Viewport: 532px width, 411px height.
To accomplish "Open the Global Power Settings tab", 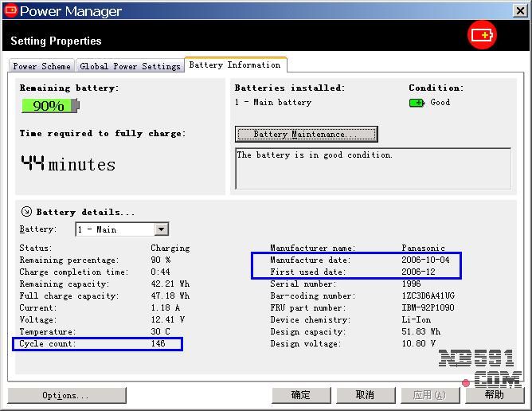I will tap(130, 66).
